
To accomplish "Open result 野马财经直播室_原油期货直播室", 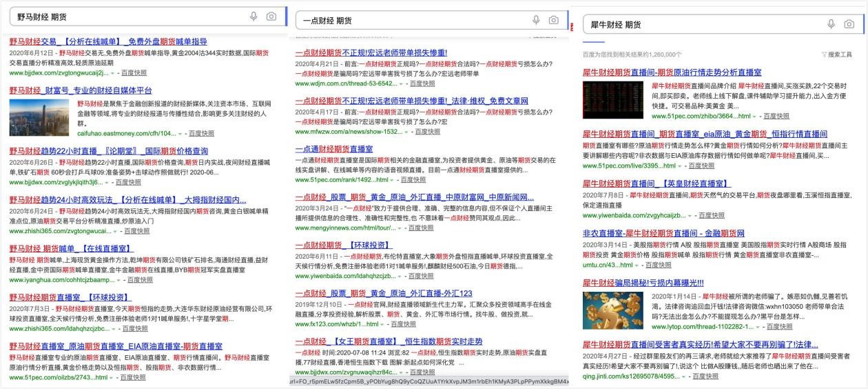I will tap(116, 346).
